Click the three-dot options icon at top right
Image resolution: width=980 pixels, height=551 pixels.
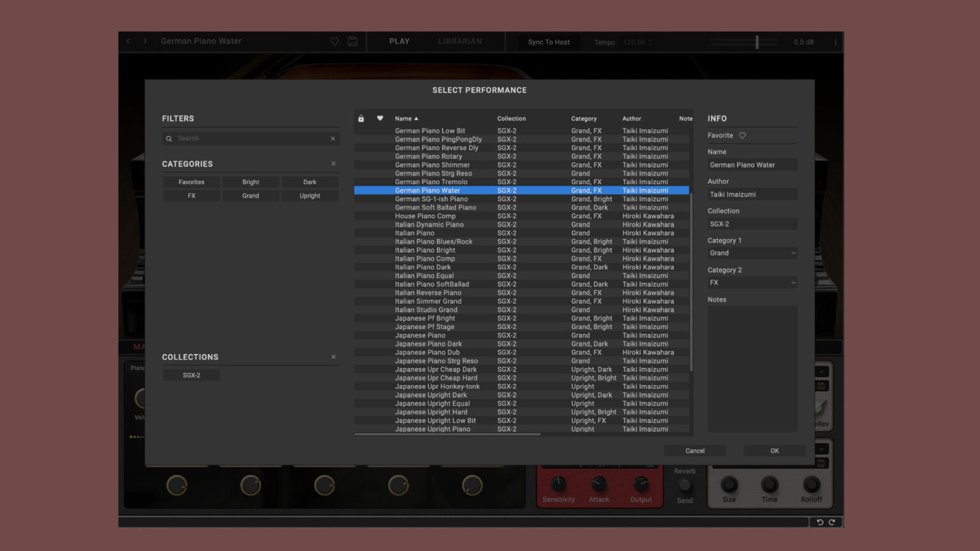point(836,41)
